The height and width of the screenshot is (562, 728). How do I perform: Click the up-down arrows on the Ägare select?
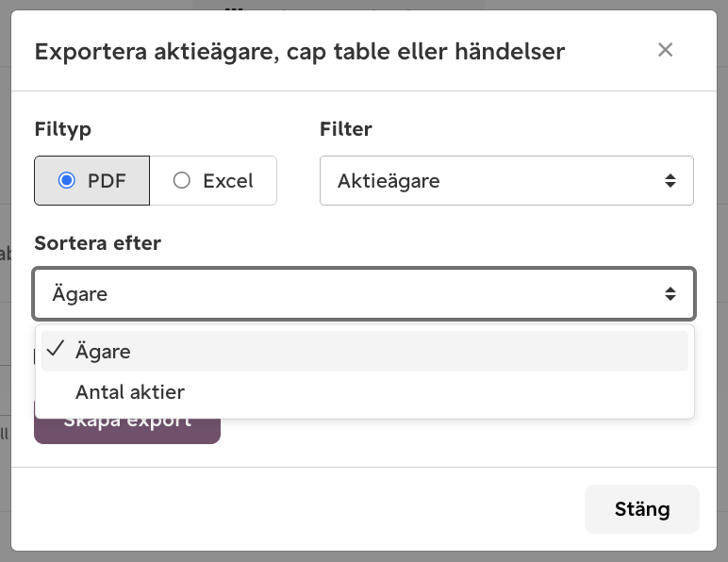click(x=670, y=294)
